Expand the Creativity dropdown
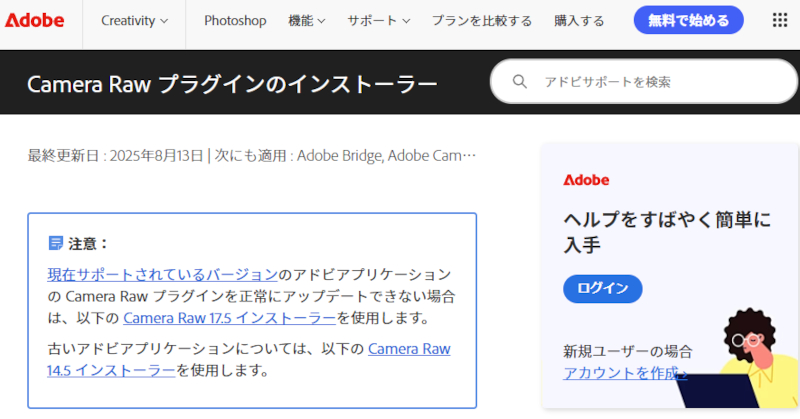 pos(134,20)
